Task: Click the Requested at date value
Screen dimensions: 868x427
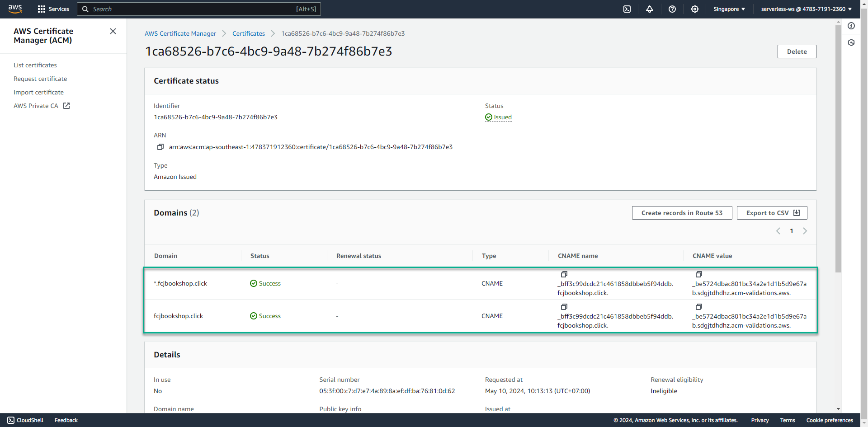Action: click(538, 391)
